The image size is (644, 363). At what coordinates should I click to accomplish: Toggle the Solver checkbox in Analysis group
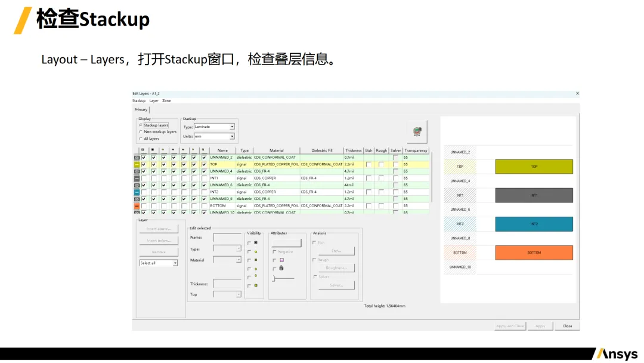click(x=315, y=277)
